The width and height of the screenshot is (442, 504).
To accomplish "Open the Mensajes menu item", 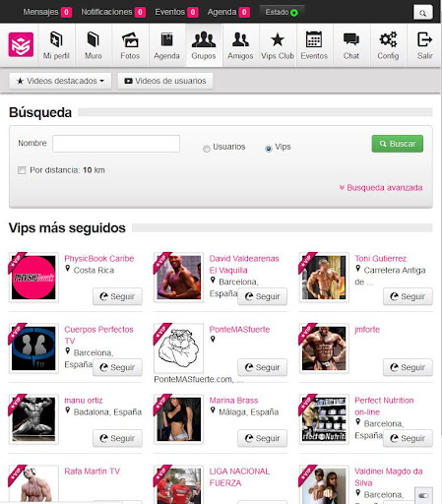I will [47, 12].
